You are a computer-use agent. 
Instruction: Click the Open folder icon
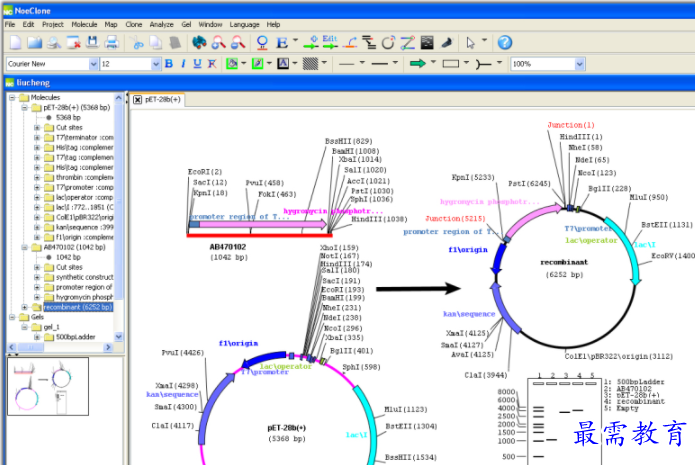pos(35,43)
